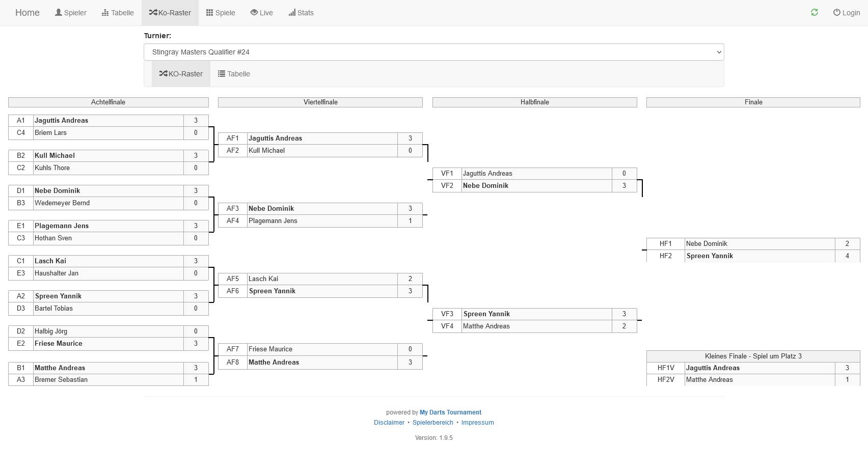Click the Finale round header
Image resolution: width=868 pixels, height=472 pixels.
click(x=753, y=102)
